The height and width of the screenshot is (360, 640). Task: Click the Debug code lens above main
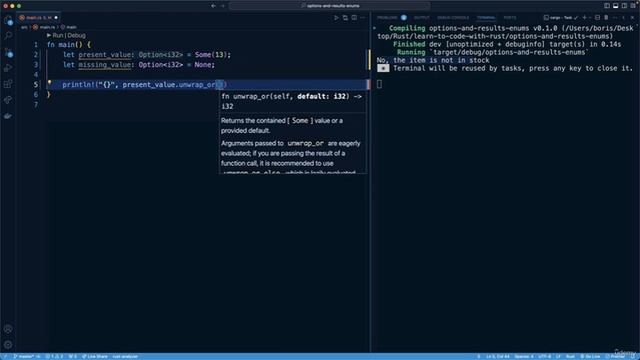point(76,36)
